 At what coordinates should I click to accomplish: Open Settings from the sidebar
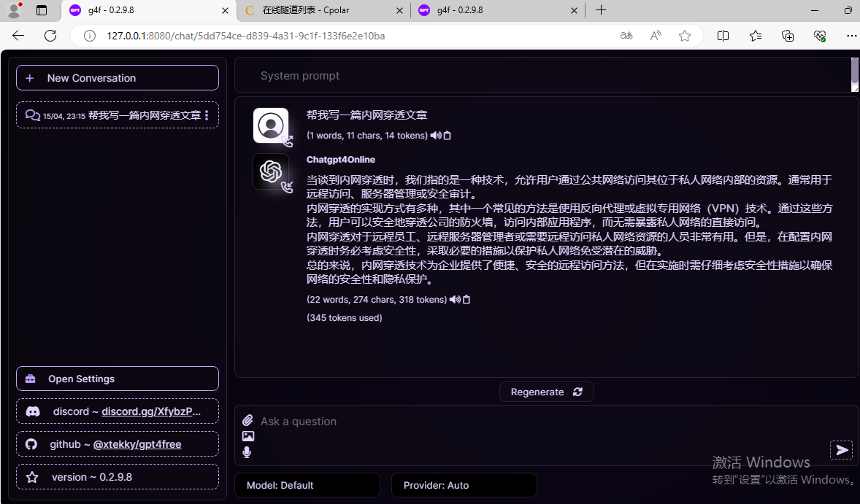click(117, 378)
